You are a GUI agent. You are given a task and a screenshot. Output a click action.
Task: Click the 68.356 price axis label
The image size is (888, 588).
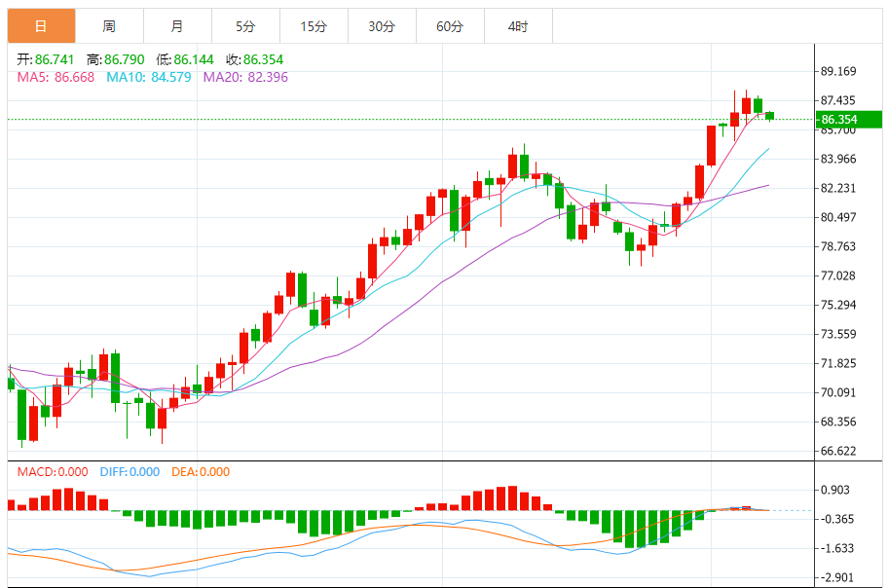[838, 422]
